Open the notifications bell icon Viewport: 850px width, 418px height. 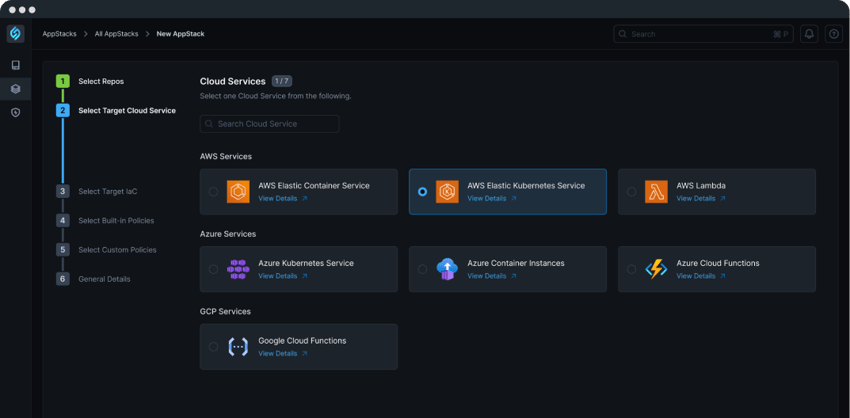[809, 34]
